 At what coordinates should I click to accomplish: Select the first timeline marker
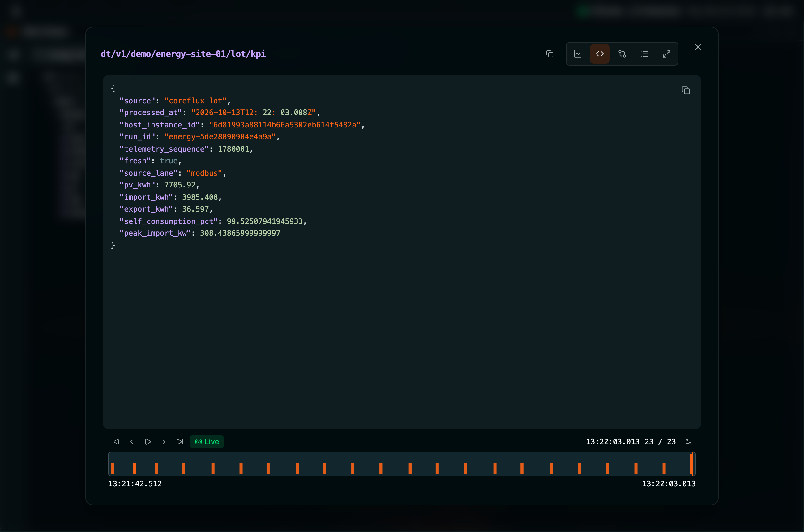[113, 468]
